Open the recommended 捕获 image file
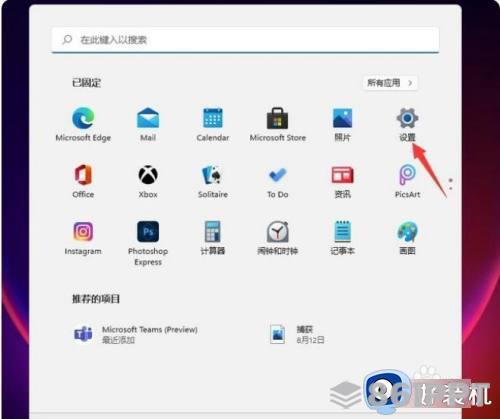This screenshot has width=500, height=419. click(297, 334)
